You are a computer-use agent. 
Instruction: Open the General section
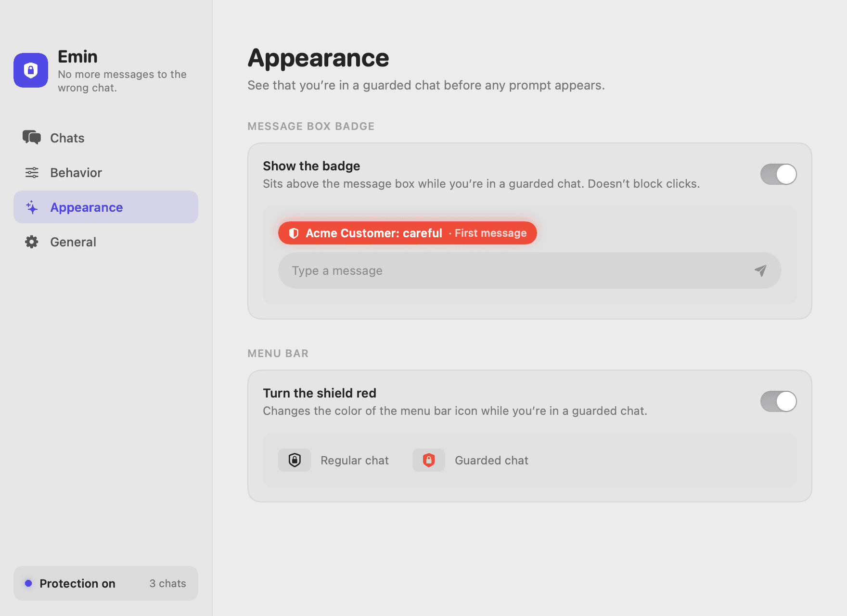pos(106,242)
